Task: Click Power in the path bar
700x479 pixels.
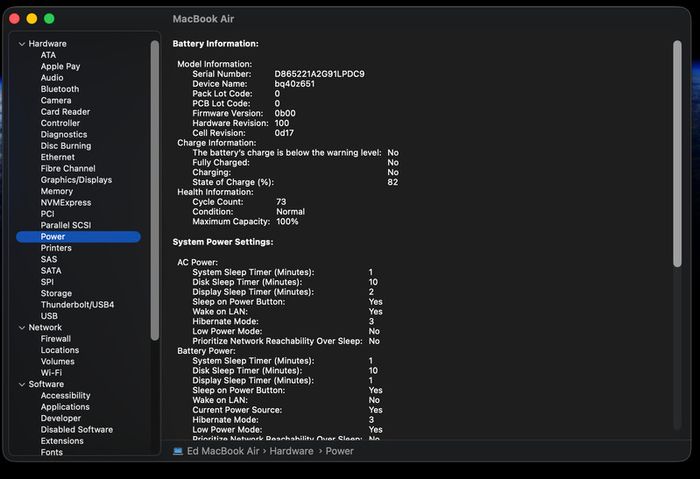Action: click(x=339, y=451)
